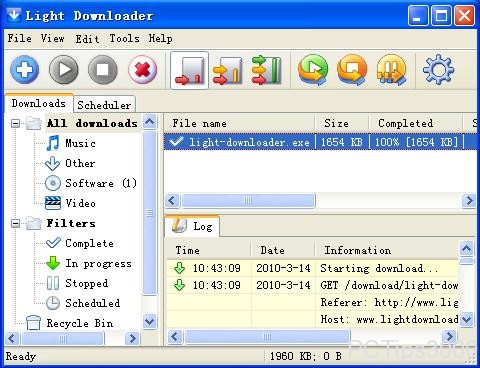Click the tree panel right scroll arrow
This screenshot has height=368, width=480.
pos(132,339)
